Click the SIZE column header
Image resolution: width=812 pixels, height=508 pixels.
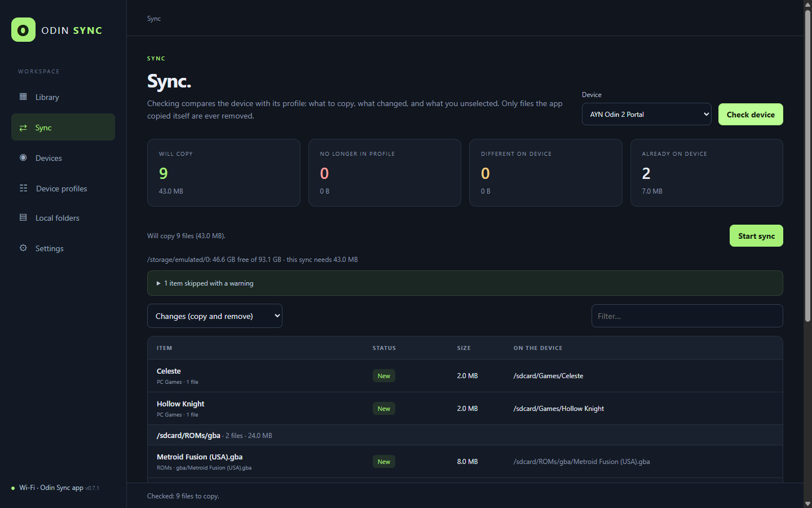pyautogui.click(x=464, y=348)
